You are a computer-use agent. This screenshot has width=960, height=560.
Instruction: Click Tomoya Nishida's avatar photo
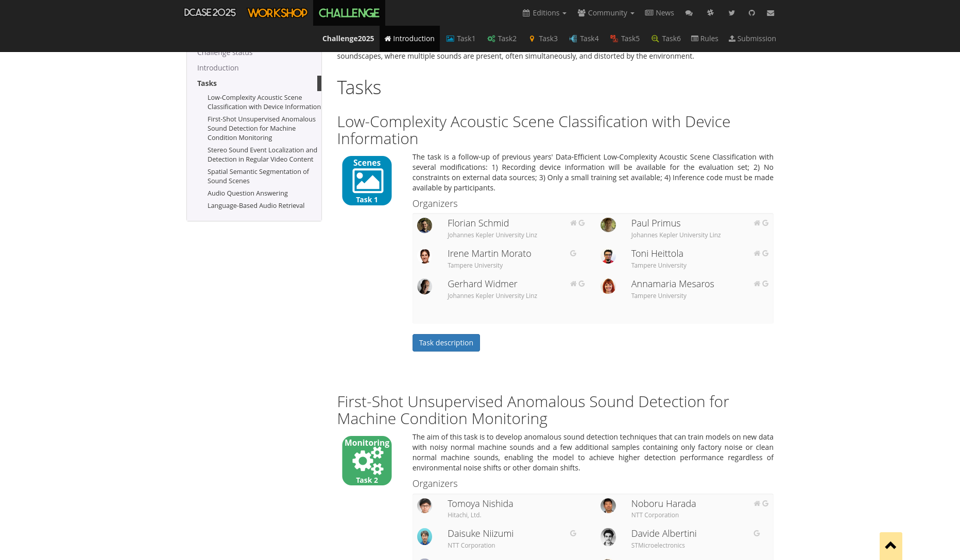click(x=424, y=506)
